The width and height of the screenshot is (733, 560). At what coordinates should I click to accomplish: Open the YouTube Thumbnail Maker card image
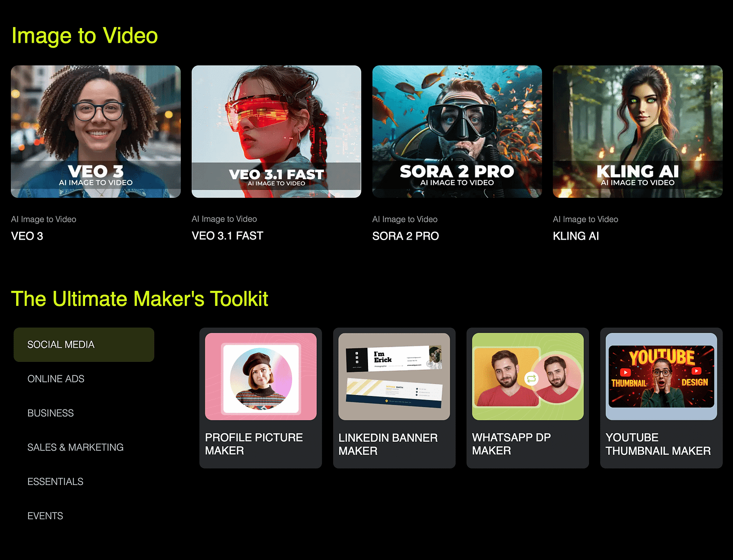(x=662, y=376)
